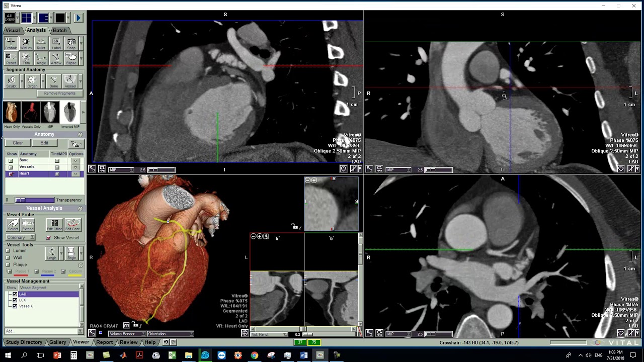The image size is (644, 362).
Task: Select the Organ segmentation tool
Action: [32, 81]
